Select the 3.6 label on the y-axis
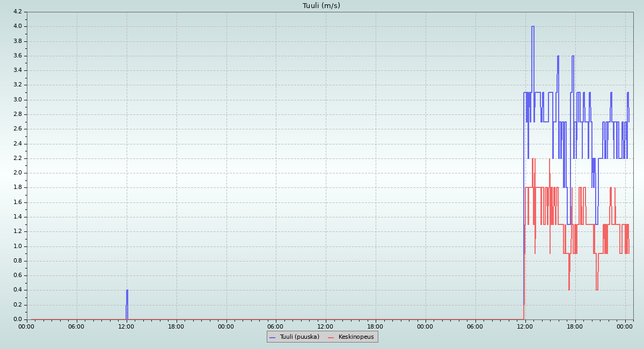Image resolution: width=644 pixels, height=349 pixels. coord(17,56)
